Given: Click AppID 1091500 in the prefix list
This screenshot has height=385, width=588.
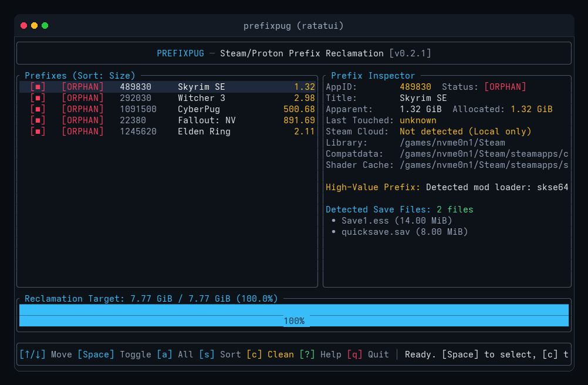Looking at the screenshot, I should [138, 110].
